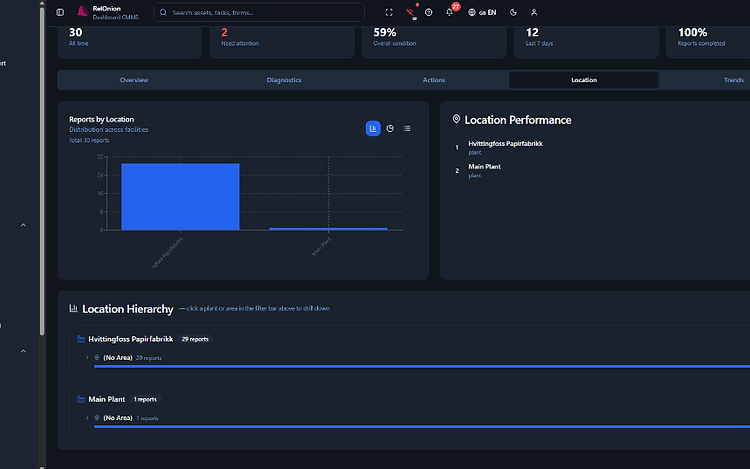Screen dimensions: 750x469
Task: Click the Hvittingfoss Papirfabrikk chart bar
Action: [180, 196]
